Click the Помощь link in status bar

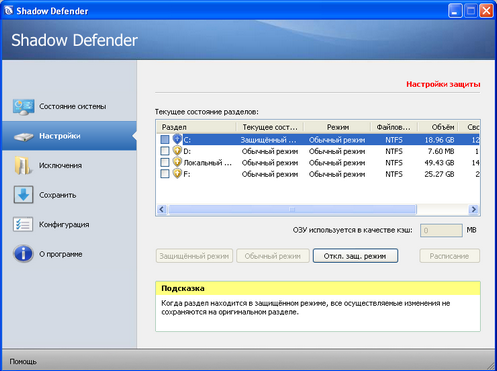click(23, 362)
